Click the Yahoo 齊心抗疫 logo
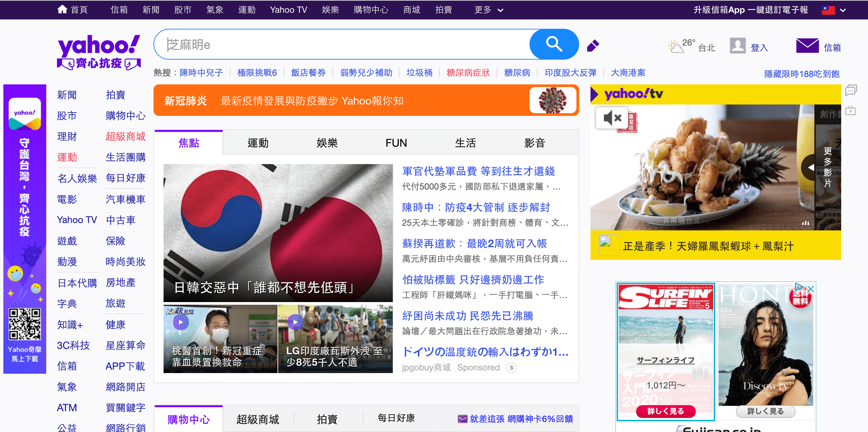 pyautogui.click(x=99, y=52)
